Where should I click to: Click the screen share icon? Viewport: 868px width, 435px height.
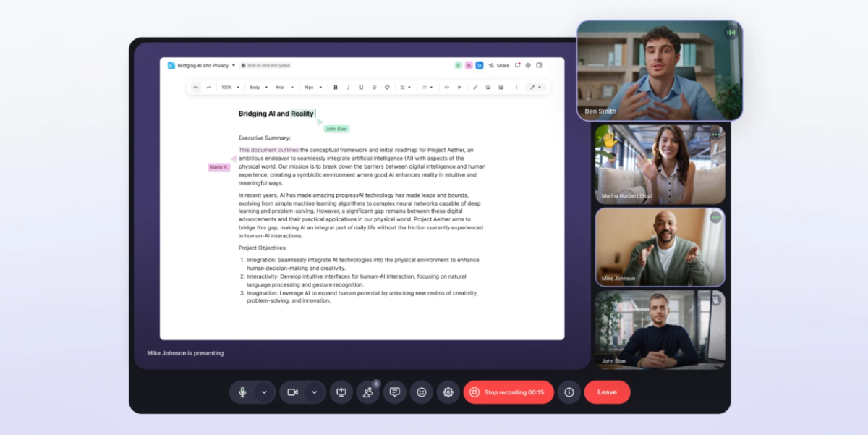341,392
